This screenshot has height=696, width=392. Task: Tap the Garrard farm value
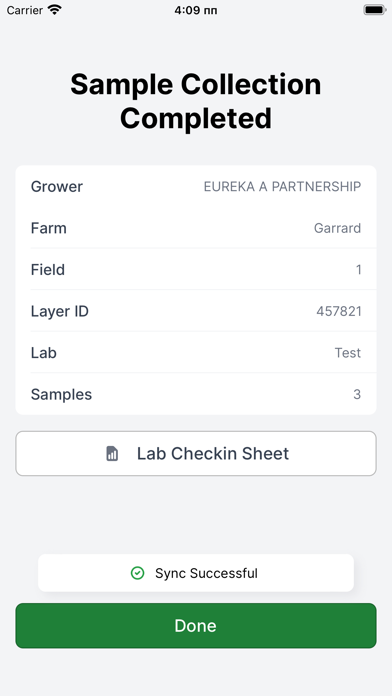pos(337,228)
